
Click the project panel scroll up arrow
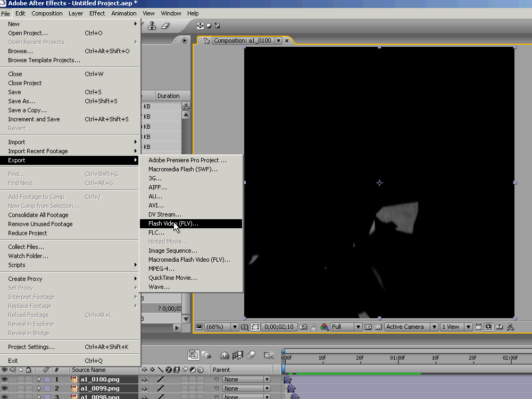(x=186, y=115)
